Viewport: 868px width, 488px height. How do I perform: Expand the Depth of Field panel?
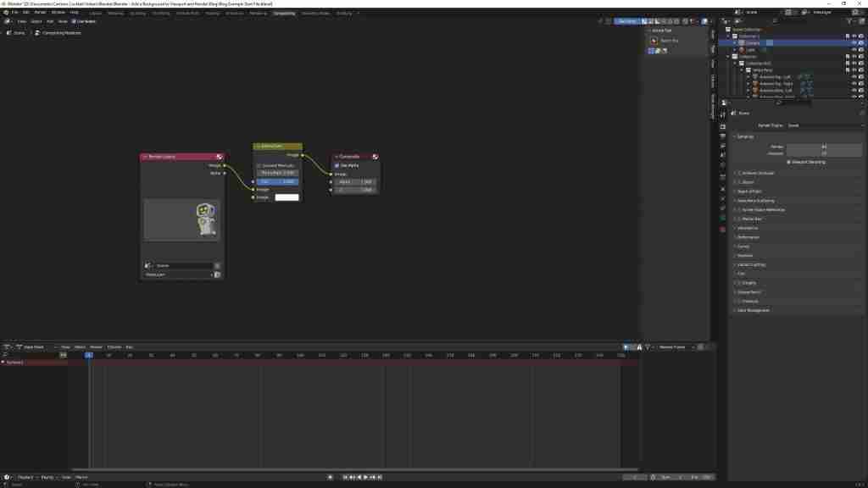point(748,191)
